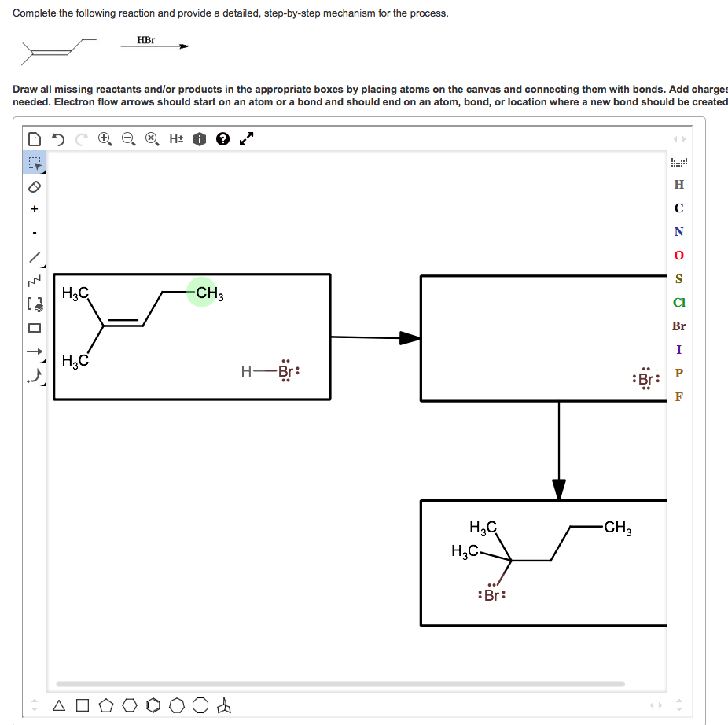The image size is (728, 725).
Task: Toggle hydrogens with the H± button
Action: pos(176,139)
